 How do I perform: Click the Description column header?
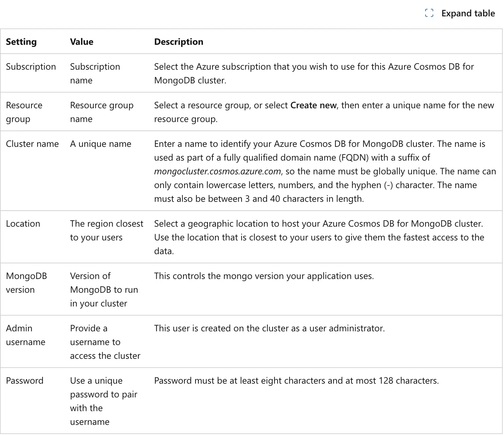pyautogui.click(x=179, y=42)
